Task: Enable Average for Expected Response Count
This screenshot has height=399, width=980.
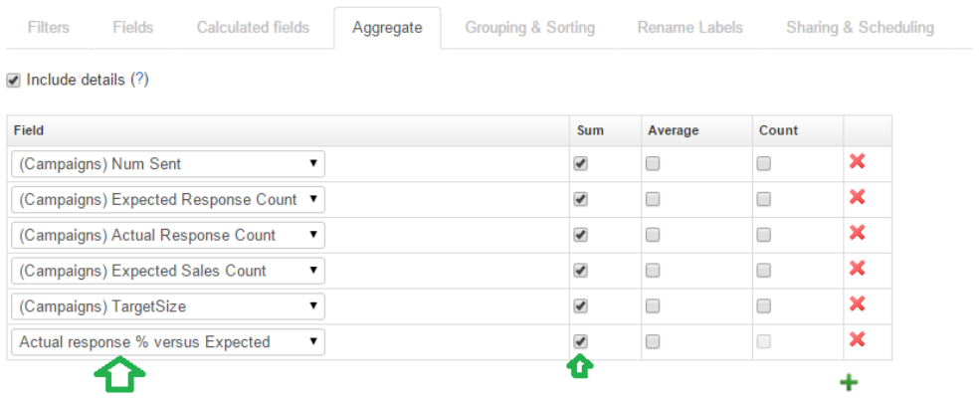Action: tap(653, 199)
